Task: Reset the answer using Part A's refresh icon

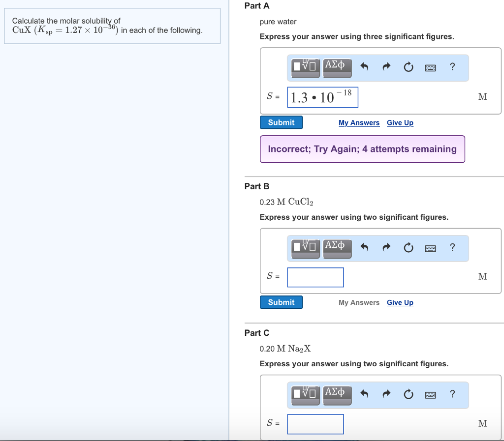Action: click(409, 67)
